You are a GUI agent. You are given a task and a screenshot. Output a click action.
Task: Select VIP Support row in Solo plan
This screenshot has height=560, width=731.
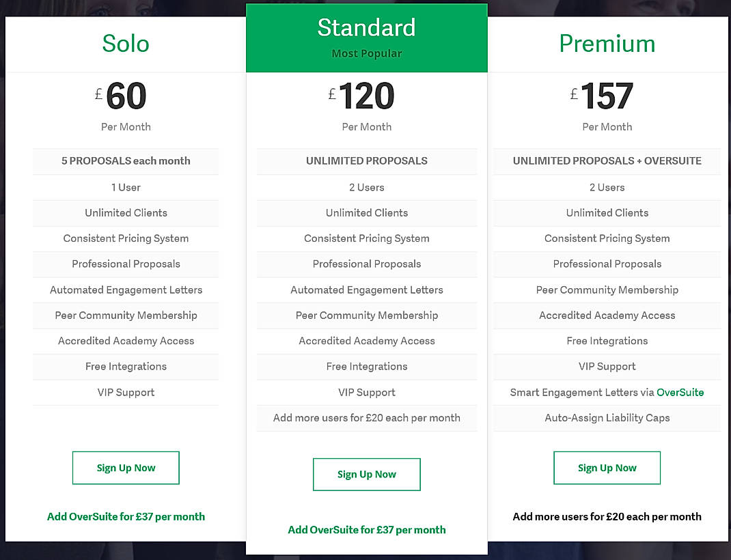coord(126,392)
